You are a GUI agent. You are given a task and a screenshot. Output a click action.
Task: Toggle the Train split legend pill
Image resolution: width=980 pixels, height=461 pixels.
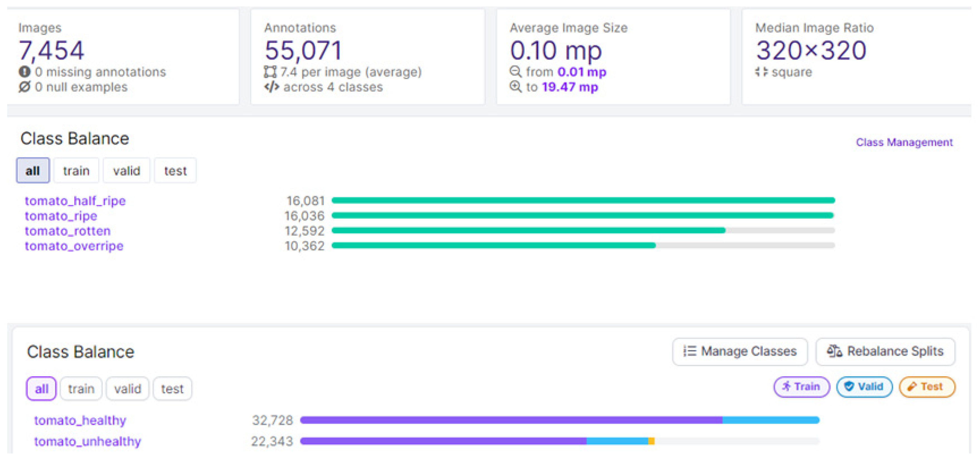click(x=801, y=387)
